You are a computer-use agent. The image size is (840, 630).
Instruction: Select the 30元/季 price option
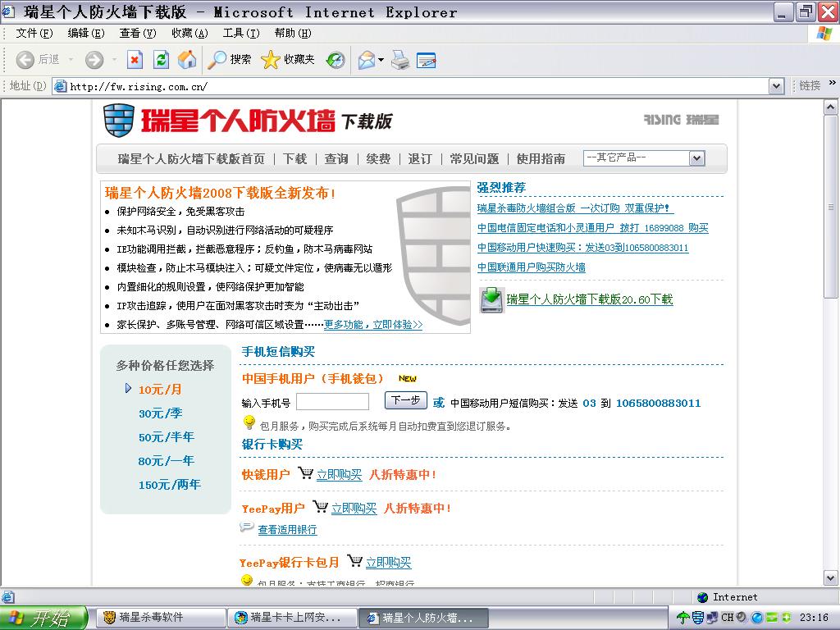pos(160,413)
